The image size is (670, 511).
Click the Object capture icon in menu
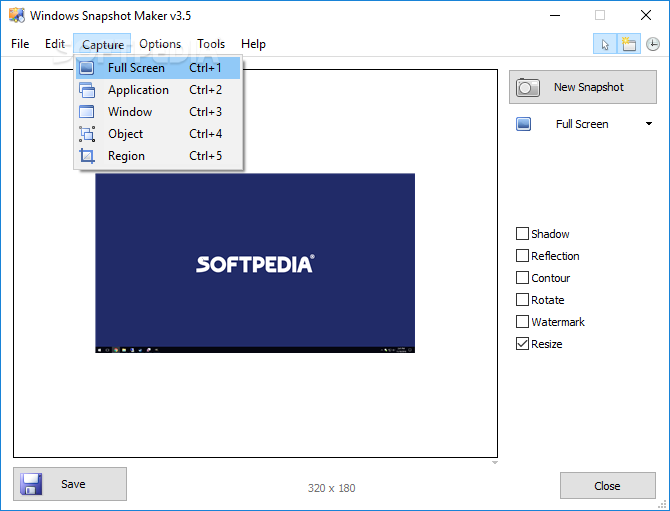click(87, 134)
